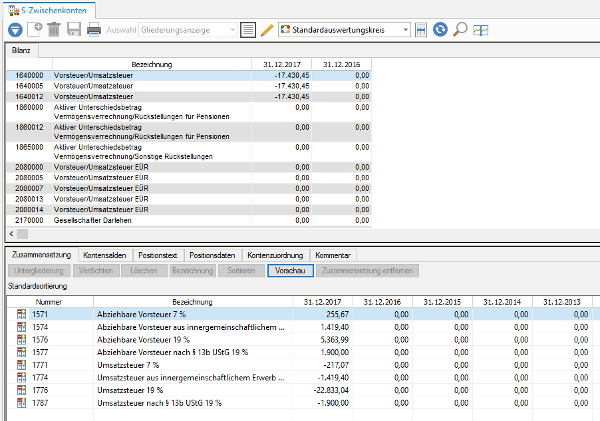The width and height of the screenshot is (600, 421).
Task: Click the magnifying glass search icon
Action: (460, 29)
